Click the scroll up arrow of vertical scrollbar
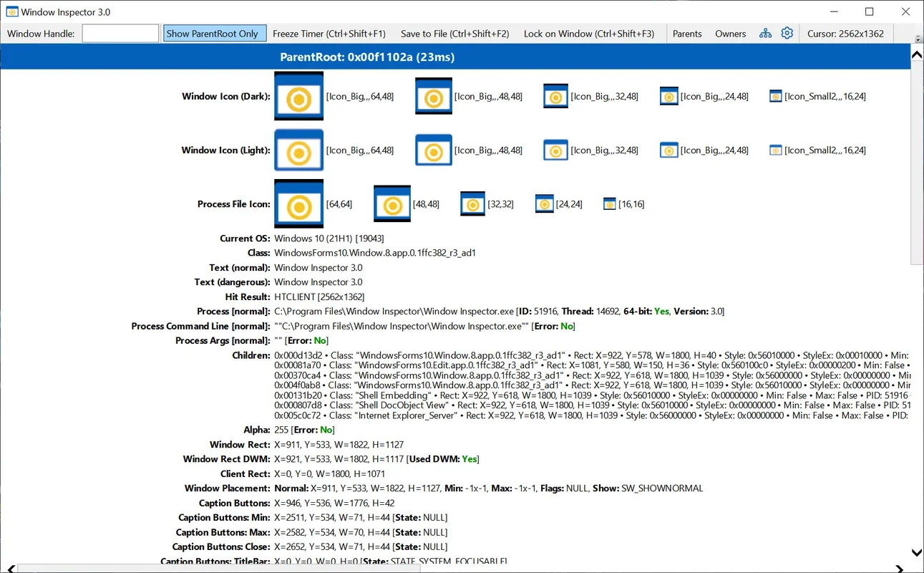The width and height of the screenshot is (924, 573). coord(917,55)
